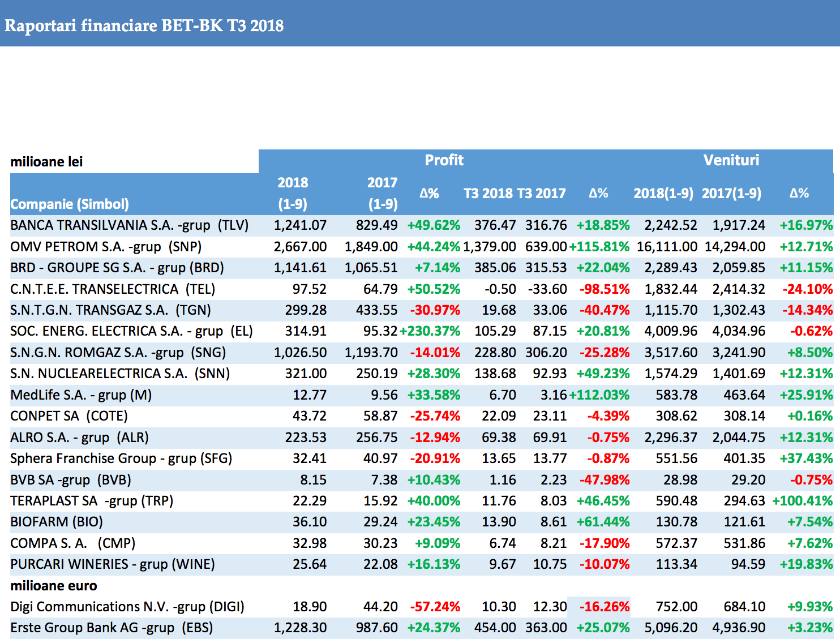Select the '+61.44%' cell for Biofarm
Viewport: 840px width, 643px height.
pyautogui.click(x=603, y=522)
